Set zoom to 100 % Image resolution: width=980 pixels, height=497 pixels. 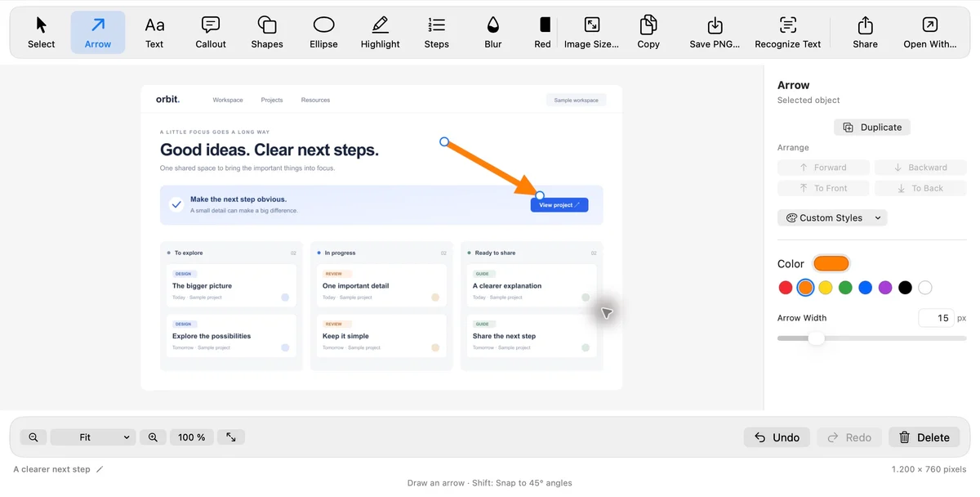[x=192, y=437]
